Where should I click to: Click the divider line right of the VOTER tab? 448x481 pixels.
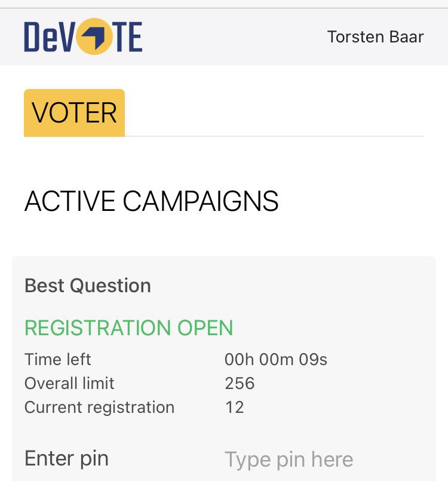(x=275, y=136)
